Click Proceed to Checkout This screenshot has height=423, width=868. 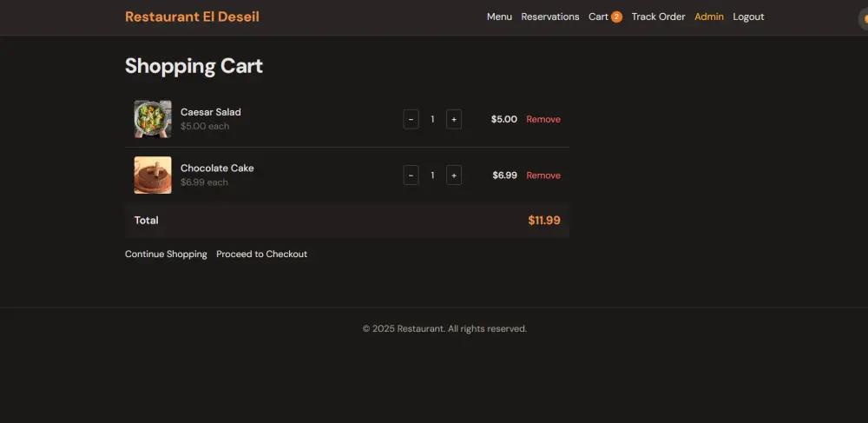point(262,254)
